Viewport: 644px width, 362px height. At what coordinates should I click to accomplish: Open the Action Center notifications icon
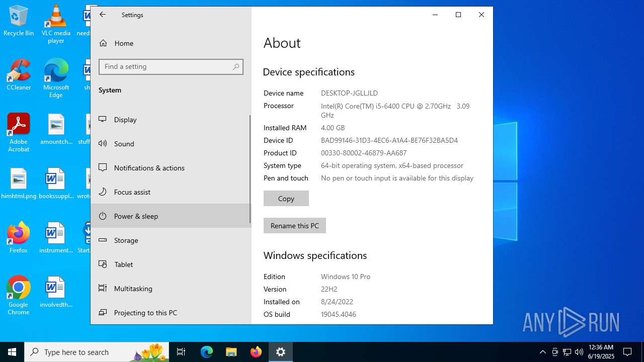[627, 352]
